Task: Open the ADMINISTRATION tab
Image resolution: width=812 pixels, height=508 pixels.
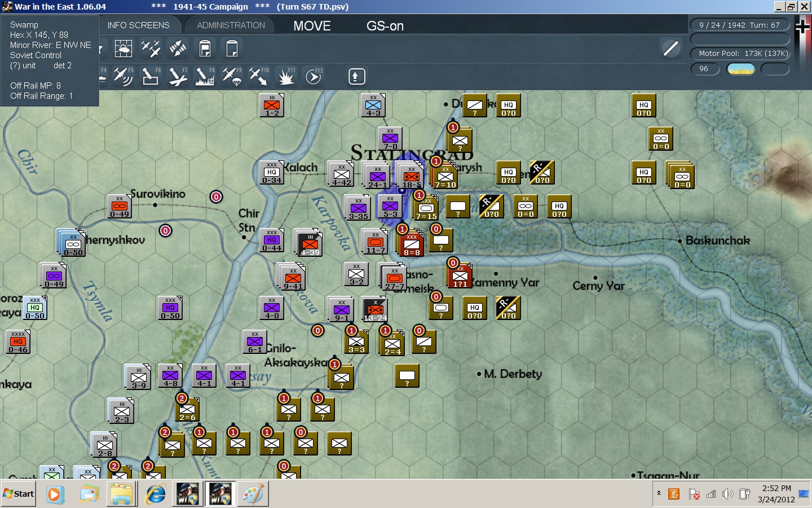Action: 231,25
